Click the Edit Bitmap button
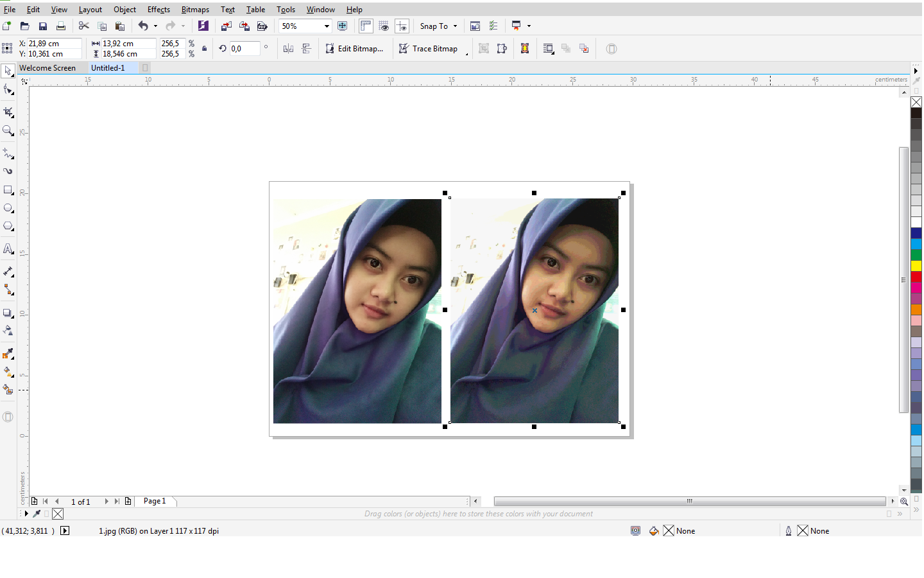924x578 pixels. pos(355,48)
